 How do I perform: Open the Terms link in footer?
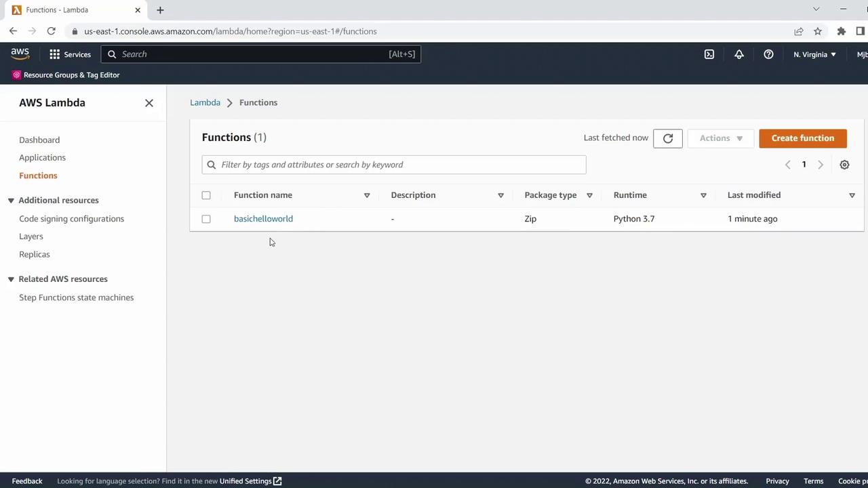coord(813,481)
